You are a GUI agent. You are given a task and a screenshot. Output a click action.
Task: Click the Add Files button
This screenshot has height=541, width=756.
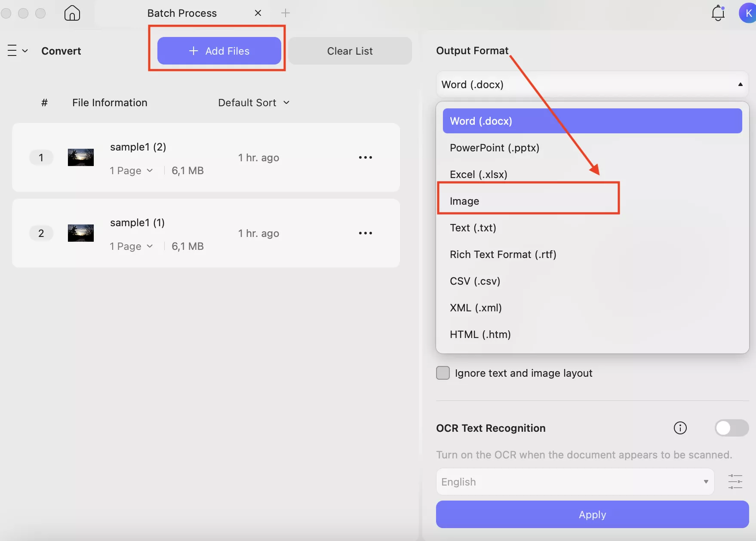coord(219,51)
